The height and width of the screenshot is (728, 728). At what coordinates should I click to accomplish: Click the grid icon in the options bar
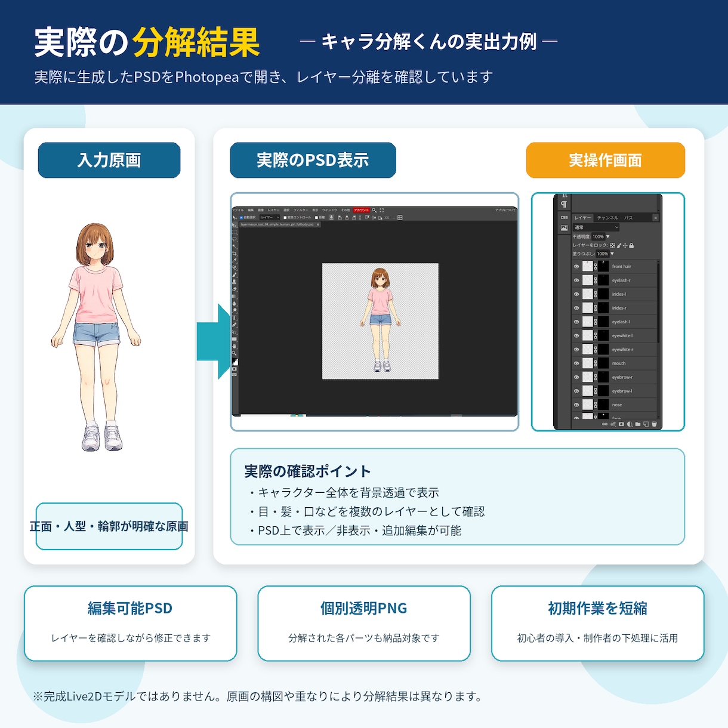click(x=400, y=217)
